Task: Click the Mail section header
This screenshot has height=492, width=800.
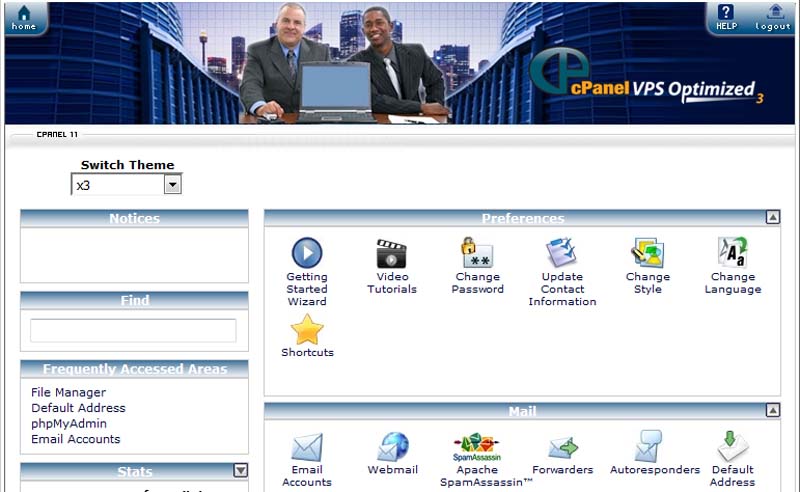Action: pyautogui.click(x=522, y=411)
